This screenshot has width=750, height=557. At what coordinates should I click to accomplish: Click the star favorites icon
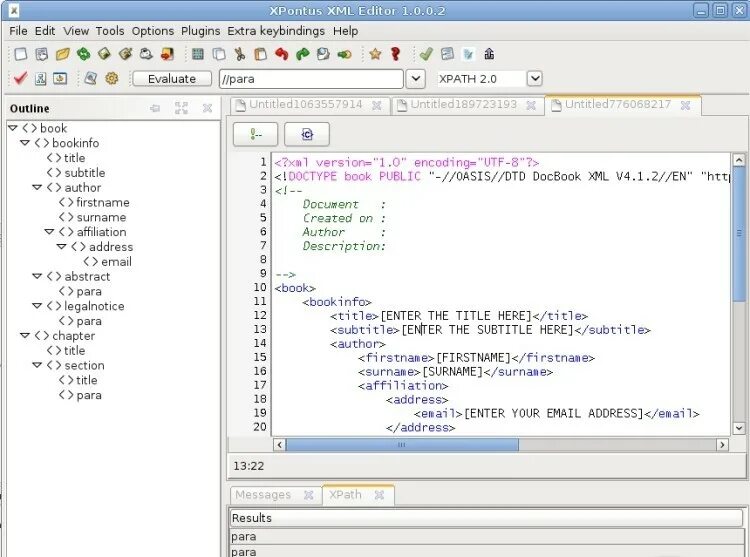pyautogui.click(x=375, y=54)
